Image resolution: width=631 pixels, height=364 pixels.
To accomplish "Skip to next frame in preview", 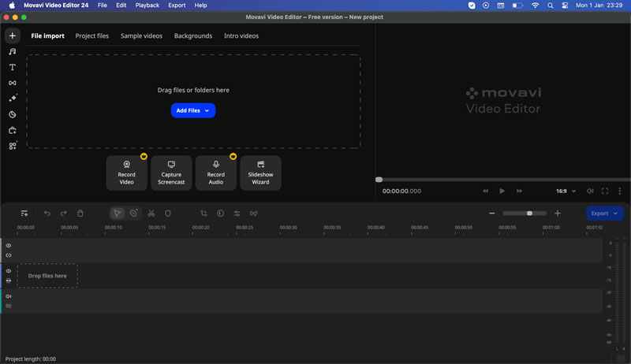I will [519, 191].
